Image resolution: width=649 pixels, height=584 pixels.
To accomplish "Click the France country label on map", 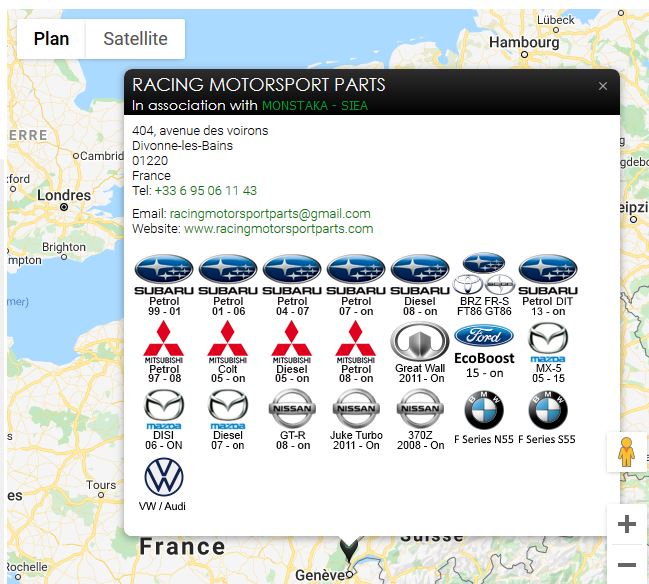I will tap(182, 546).
